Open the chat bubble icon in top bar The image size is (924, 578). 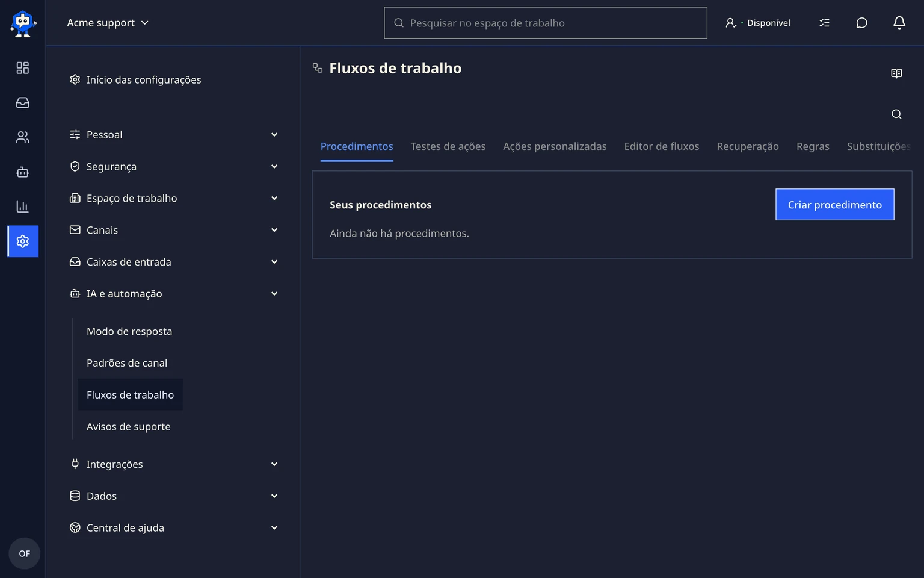[861, 23]
